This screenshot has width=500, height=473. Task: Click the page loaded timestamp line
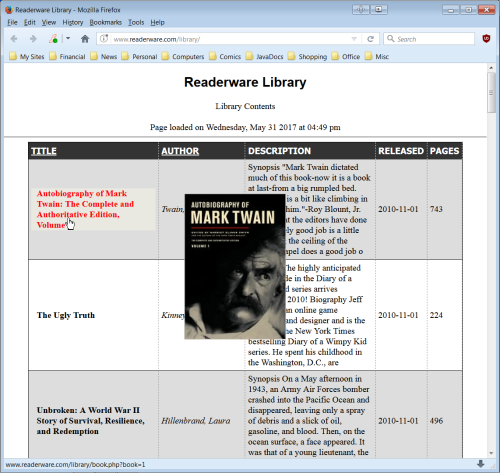coord(245,127)
